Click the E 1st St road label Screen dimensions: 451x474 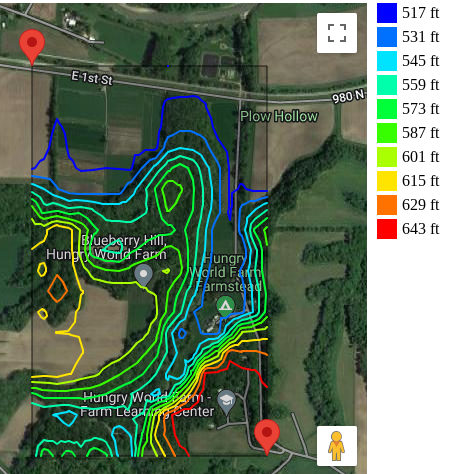[x=92, y=78]
